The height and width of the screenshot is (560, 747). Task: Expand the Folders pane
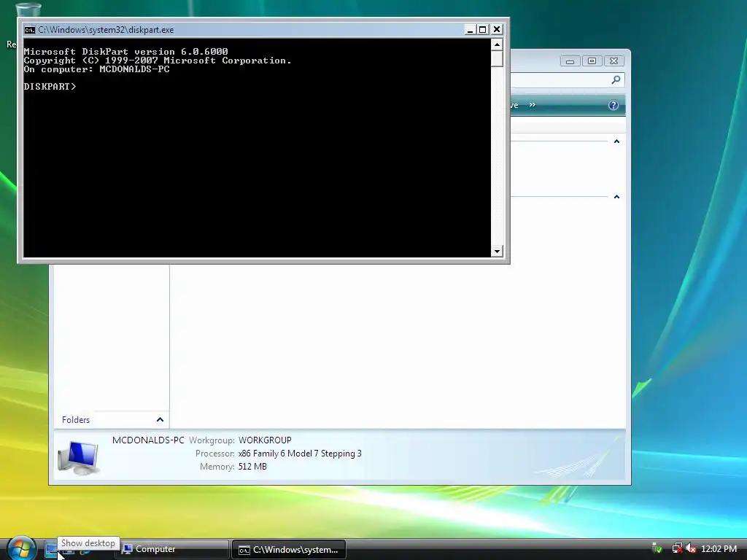[160, 419]
